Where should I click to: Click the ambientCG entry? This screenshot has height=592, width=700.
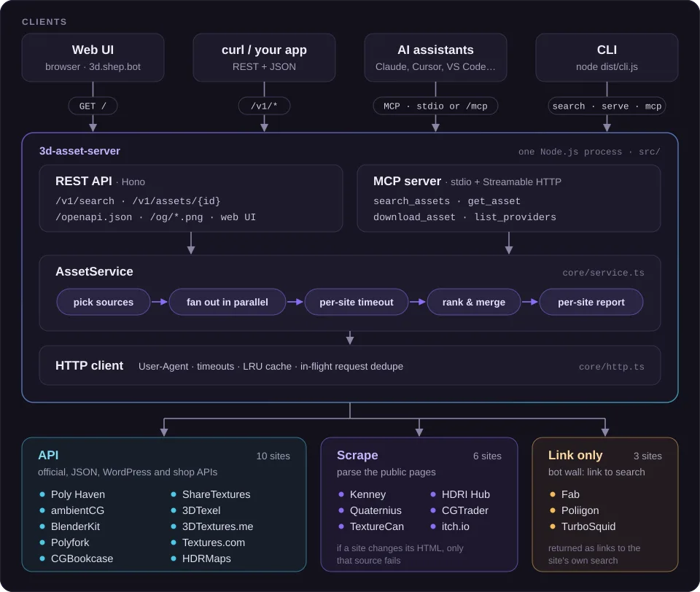[77, 510]
